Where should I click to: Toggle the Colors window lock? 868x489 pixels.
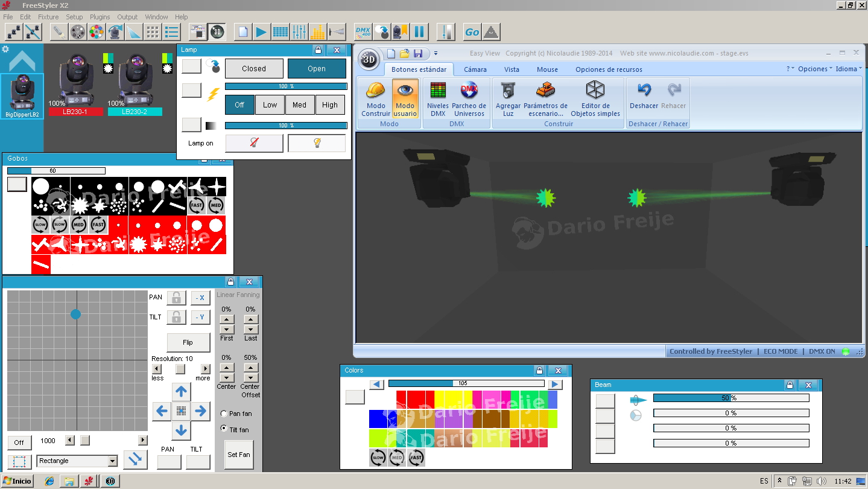coord(539,371)
